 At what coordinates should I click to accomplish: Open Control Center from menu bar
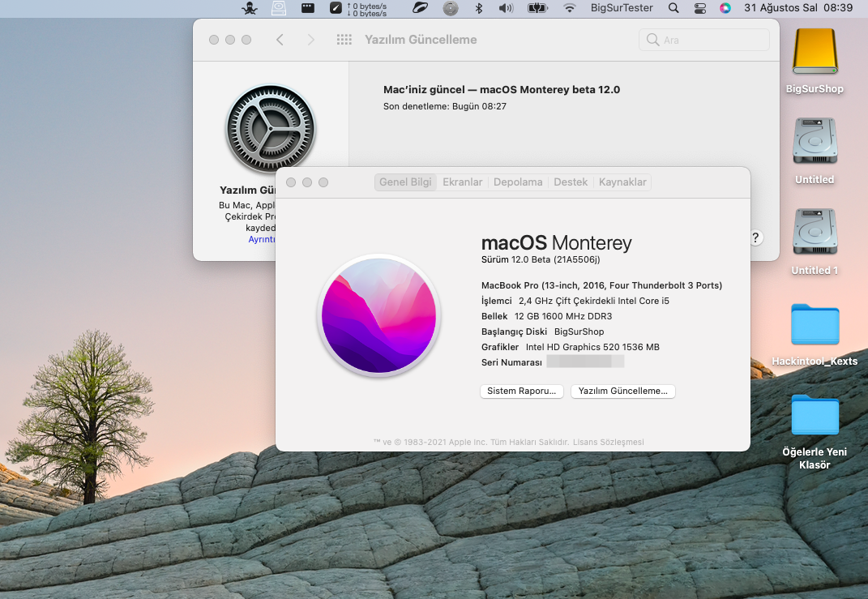700,8
